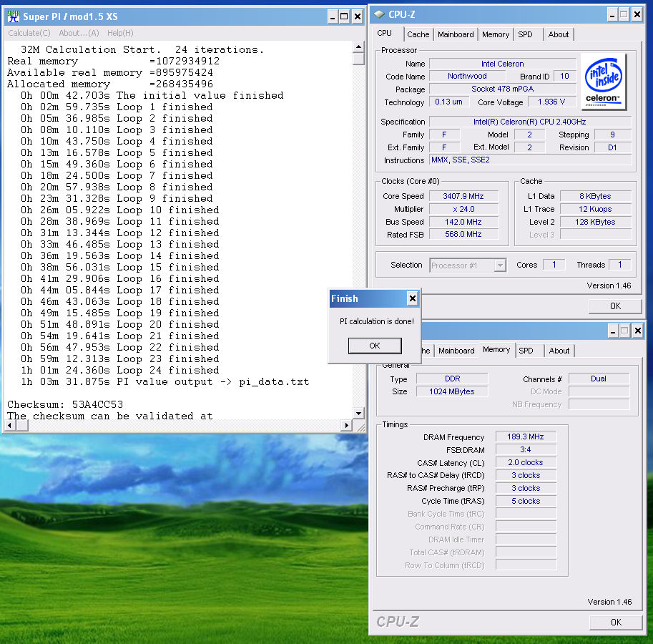Click OK in top CPU-Z window
Viewport: 653px width, 644px height.
pyautogui.click(x=615, y=306)
